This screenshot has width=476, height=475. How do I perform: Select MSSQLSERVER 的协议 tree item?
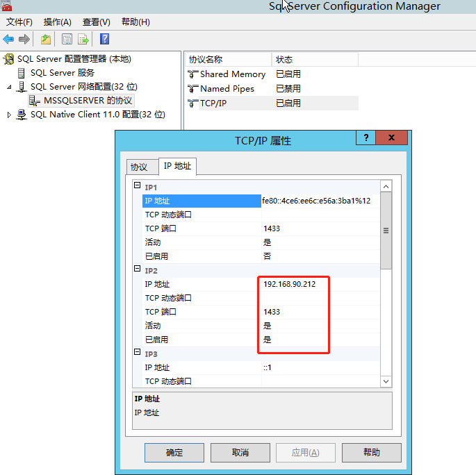(x=88, y=101)
